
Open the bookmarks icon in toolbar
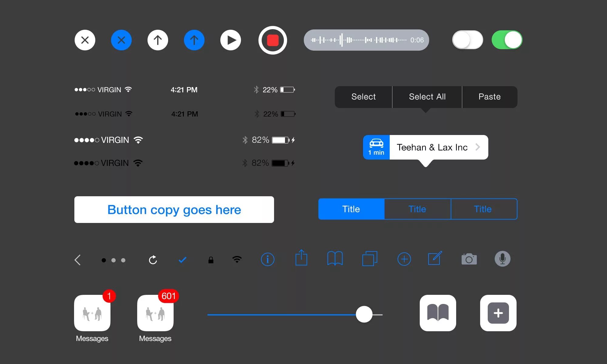pyautogui.click(x=336, y=259)
